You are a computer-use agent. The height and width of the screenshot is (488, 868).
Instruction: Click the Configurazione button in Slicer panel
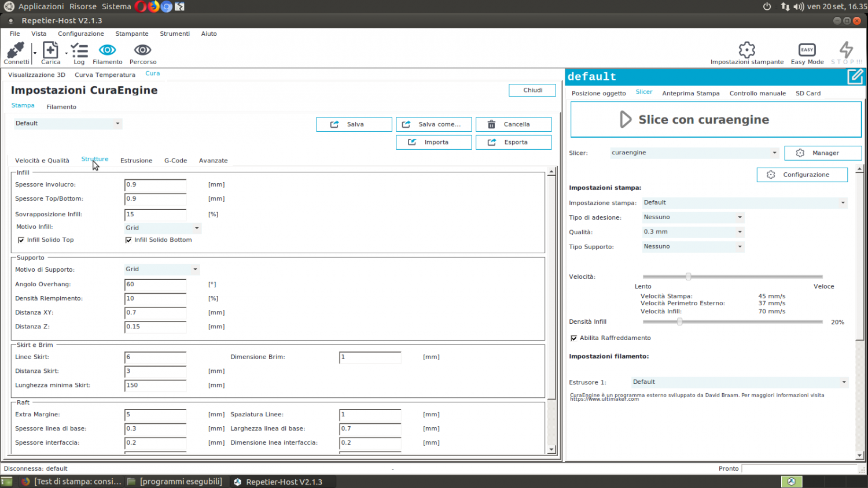802,175
